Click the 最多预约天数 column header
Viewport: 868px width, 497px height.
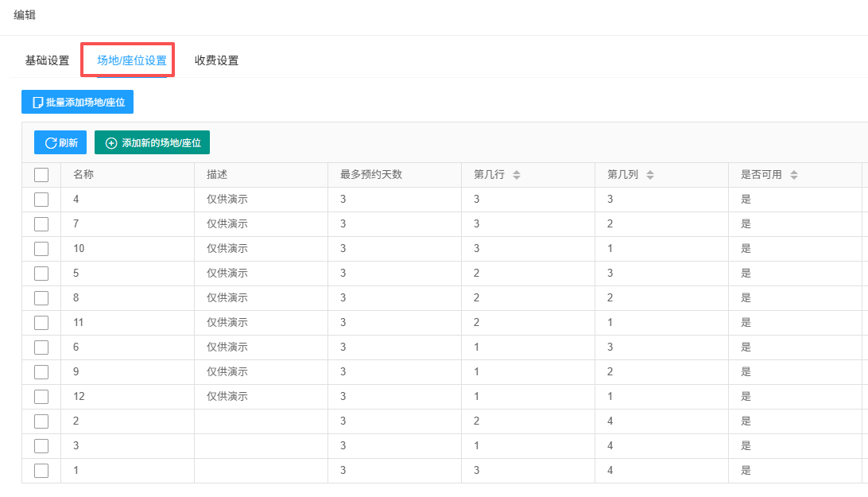371,175
